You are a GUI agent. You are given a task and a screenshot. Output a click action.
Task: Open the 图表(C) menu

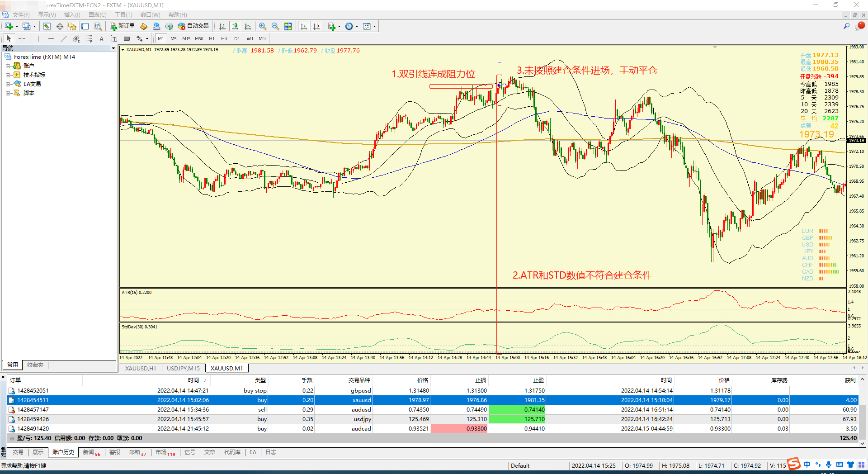[x=98, y=15]
